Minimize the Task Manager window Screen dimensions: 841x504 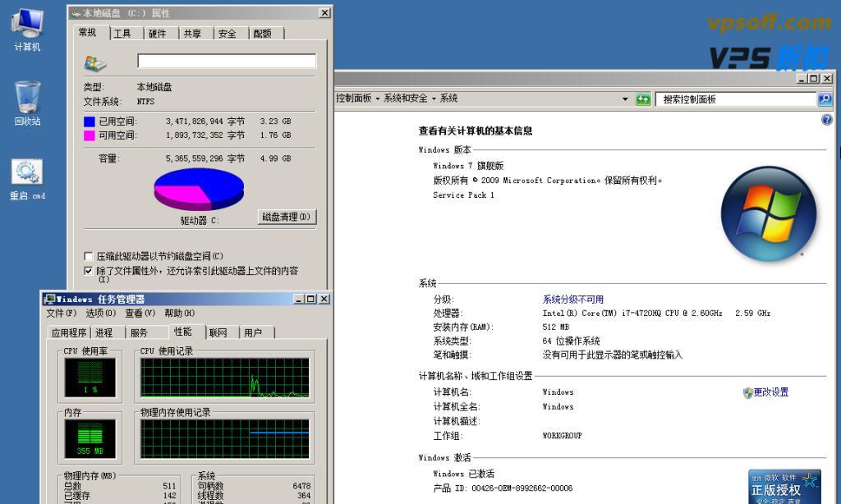[x=299, y=299]
